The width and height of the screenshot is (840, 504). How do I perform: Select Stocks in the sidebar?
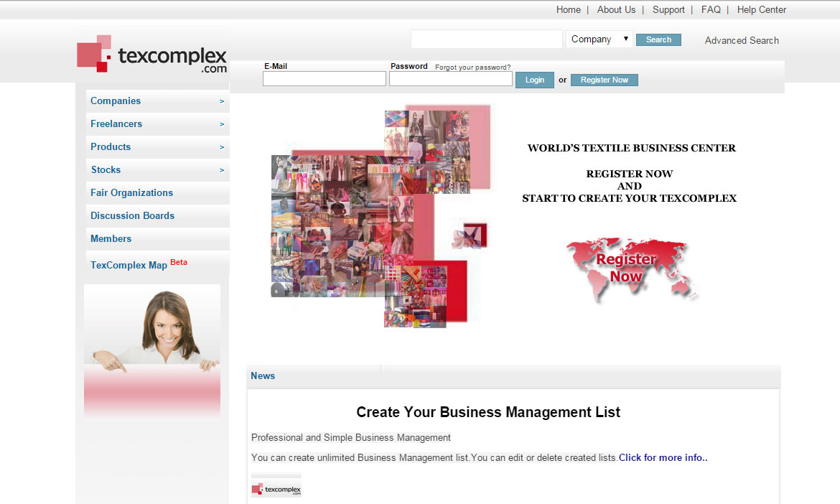(106, 169)
